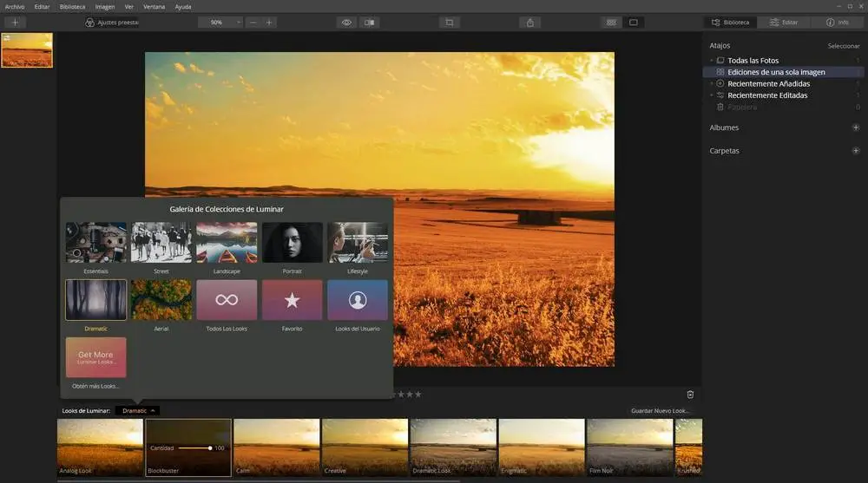The image size is (868, 483).
Task: Open the Biblioteca menu in menu bar
Action: click(x=72, y=6)
